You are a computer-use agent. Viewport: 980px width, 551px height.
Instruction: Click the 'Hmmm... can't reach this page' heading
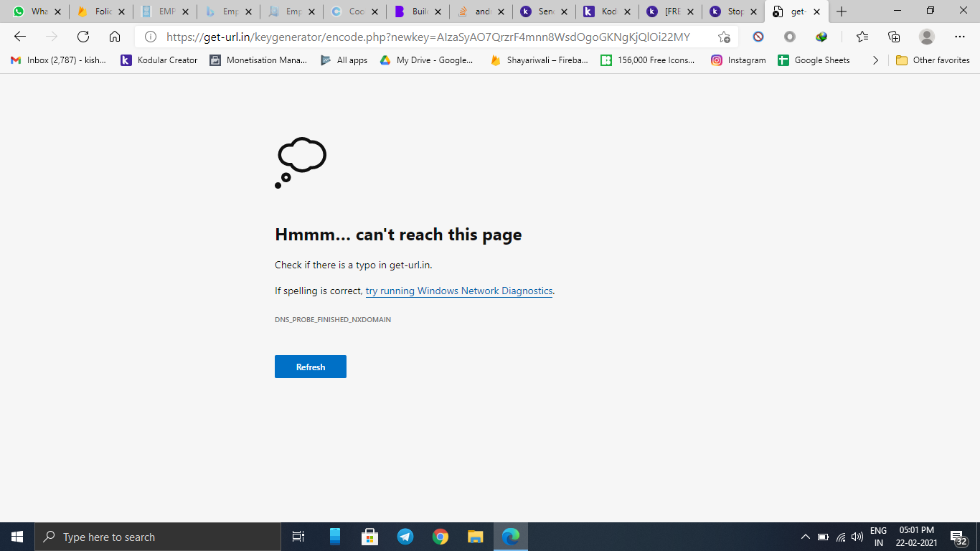(398, 235)
